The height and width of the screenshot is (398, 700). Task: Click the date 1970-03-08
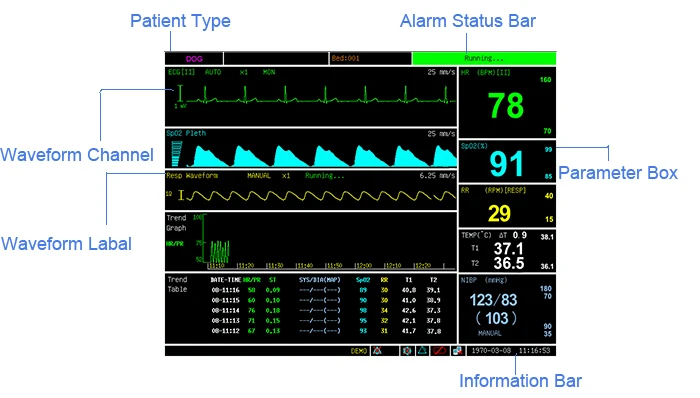[491, 351]
